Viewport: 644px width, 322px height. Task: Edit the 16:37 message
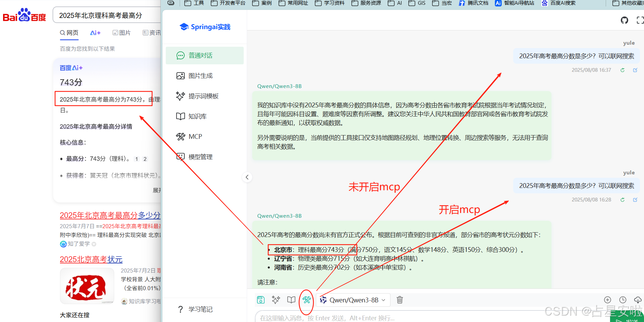[x=635, y=70]
